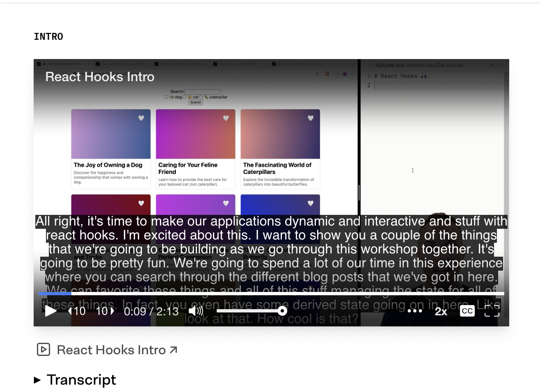Favorite the Fascinating World of Caterpillars card
Screen dimensions: 540x392
click(x=311, y=118)
